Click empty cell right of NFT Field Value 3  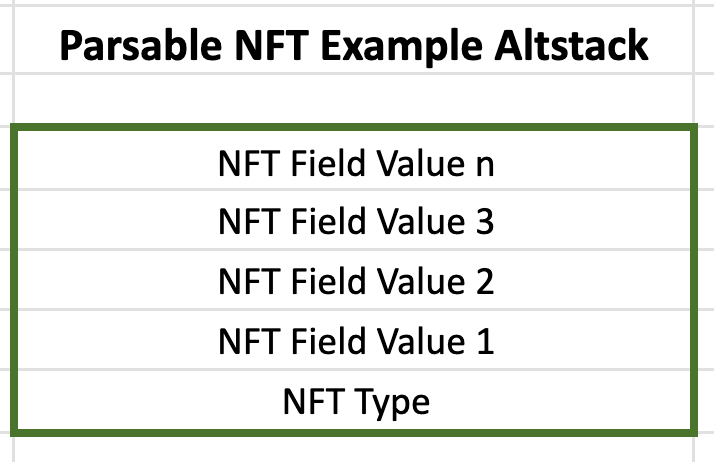(x=706, y=222)
